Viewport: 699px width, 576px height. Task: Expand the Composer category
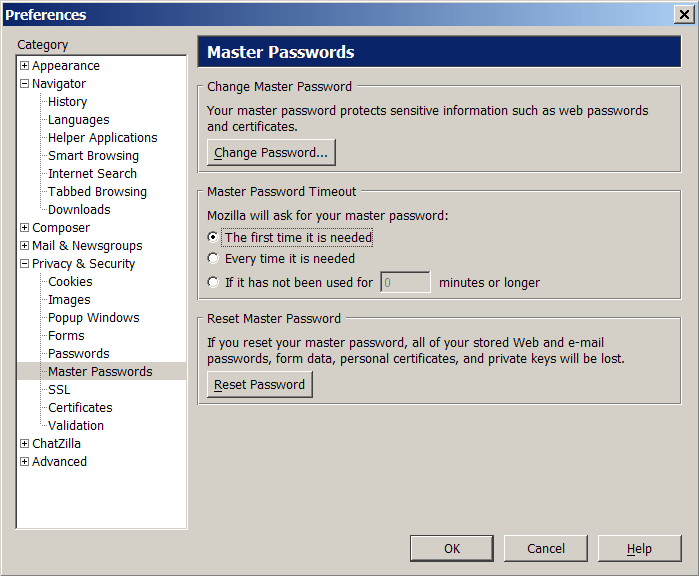(24, 228)
